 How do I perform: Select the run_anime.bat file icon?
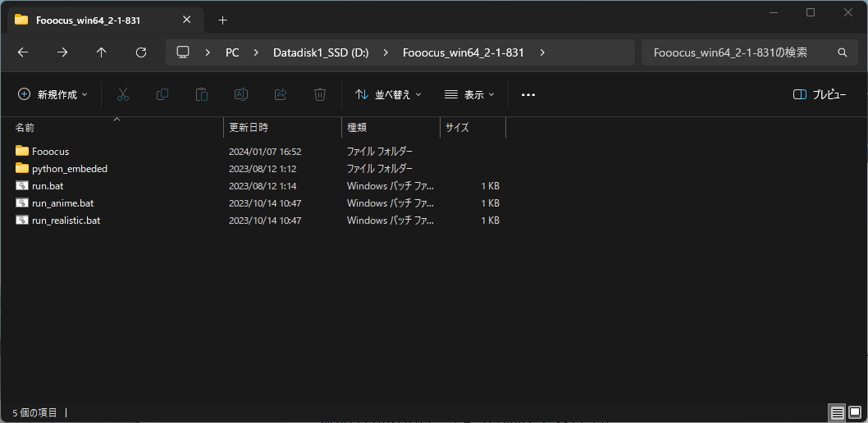click(22, 203)
